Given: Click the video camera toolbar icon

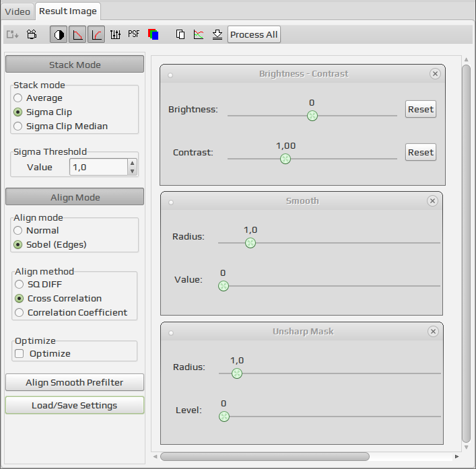Looking at the screenshot, I should tap(32, 34).
